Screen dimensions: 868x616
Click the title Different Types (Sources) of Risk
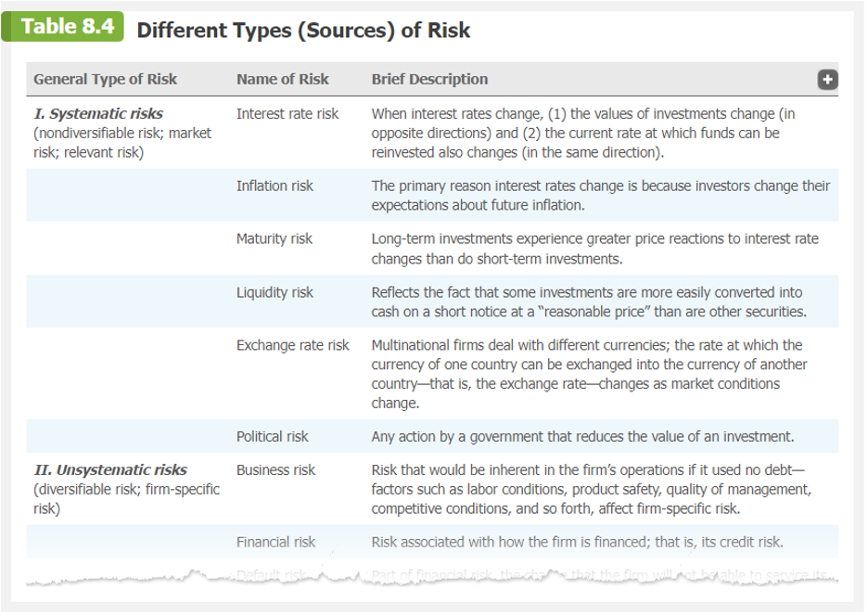(303, 31)
